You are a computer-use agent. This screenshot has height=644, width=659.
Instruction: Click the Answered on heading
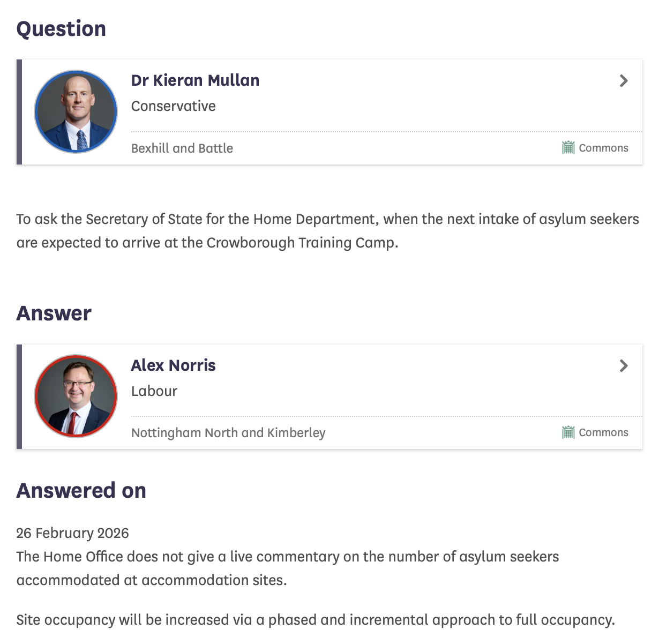point(81,491)
